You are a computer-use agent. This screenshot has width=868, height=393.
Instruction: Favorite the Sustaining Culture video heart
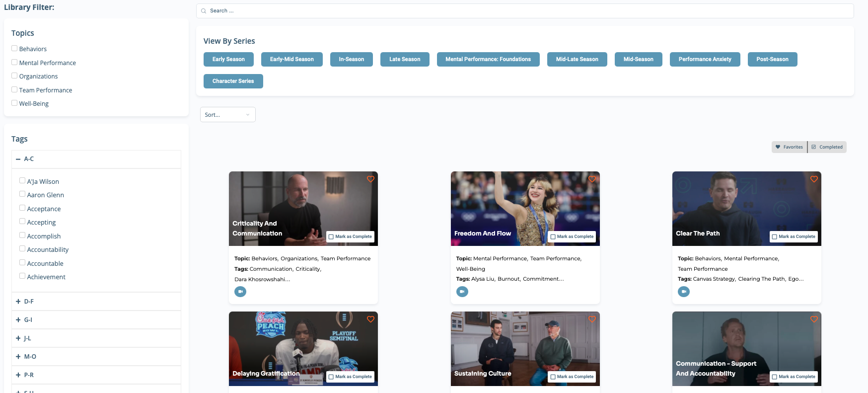[592, 319]
